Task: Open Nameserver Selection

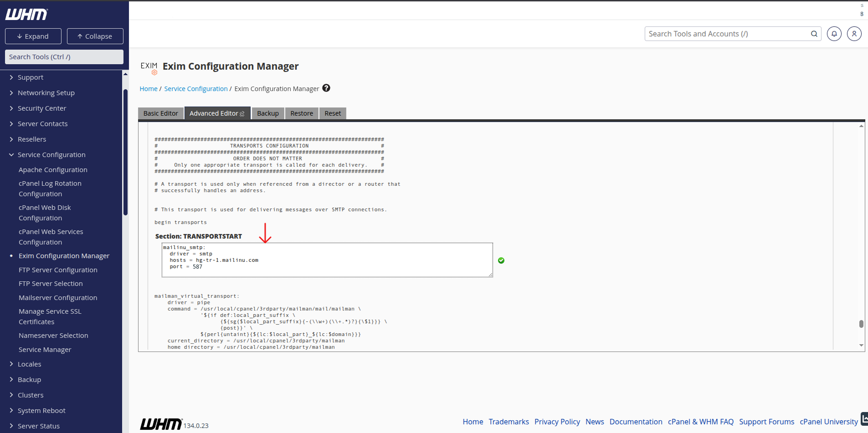Action: tap(53, 336)
